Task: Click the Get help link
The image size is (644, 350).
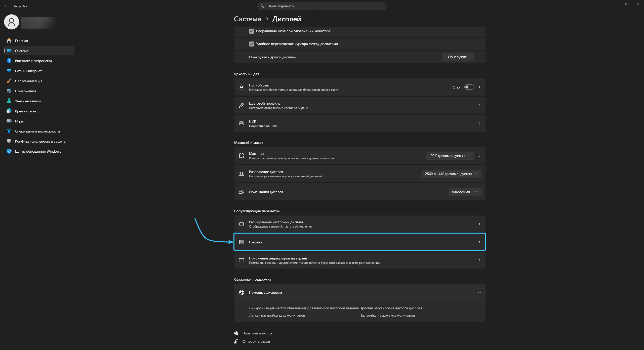Action: click(257, 333)
